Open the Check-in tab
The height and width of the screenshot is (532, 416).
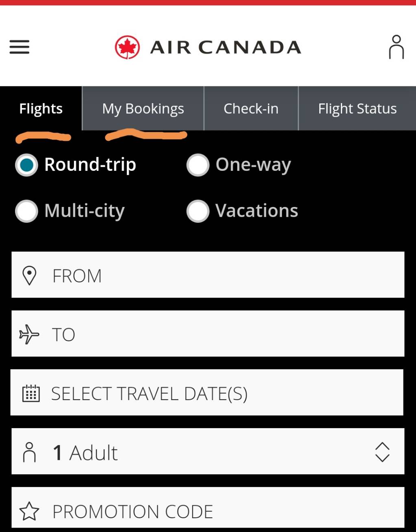(x=251, y=109)
